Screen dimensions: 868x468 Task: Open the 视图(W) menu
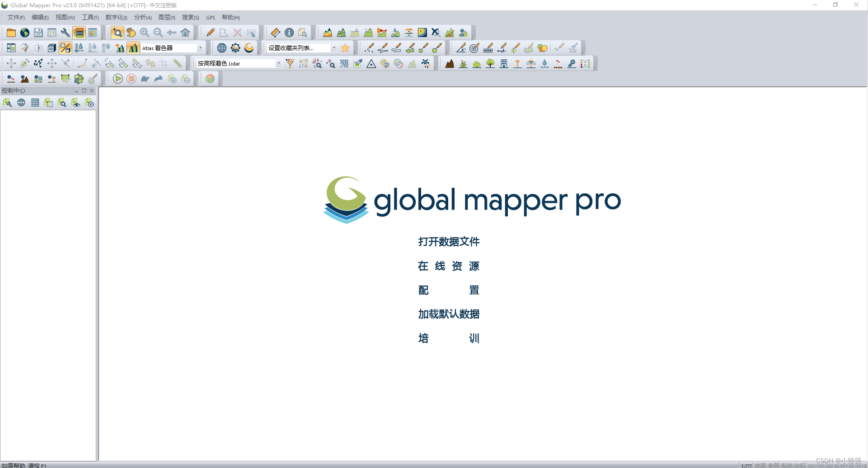(65, 18)
